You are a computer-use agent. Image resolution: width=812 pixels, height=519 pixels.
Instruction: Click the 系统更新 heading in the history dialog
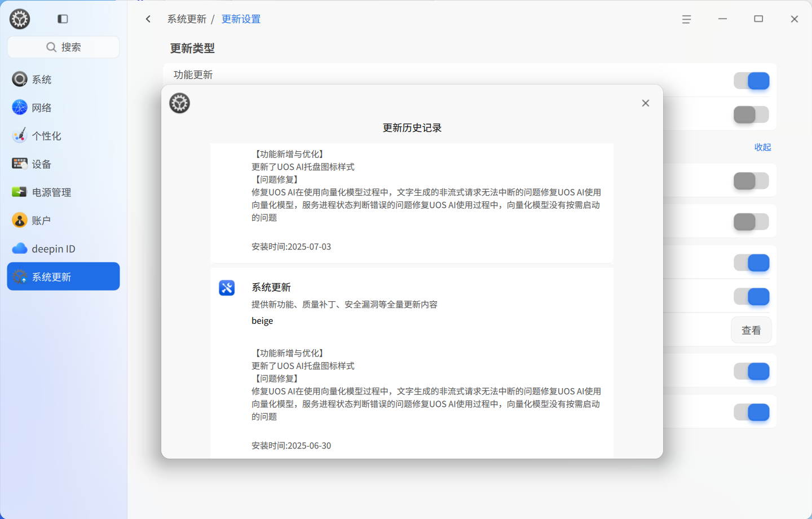click(271, 288)
